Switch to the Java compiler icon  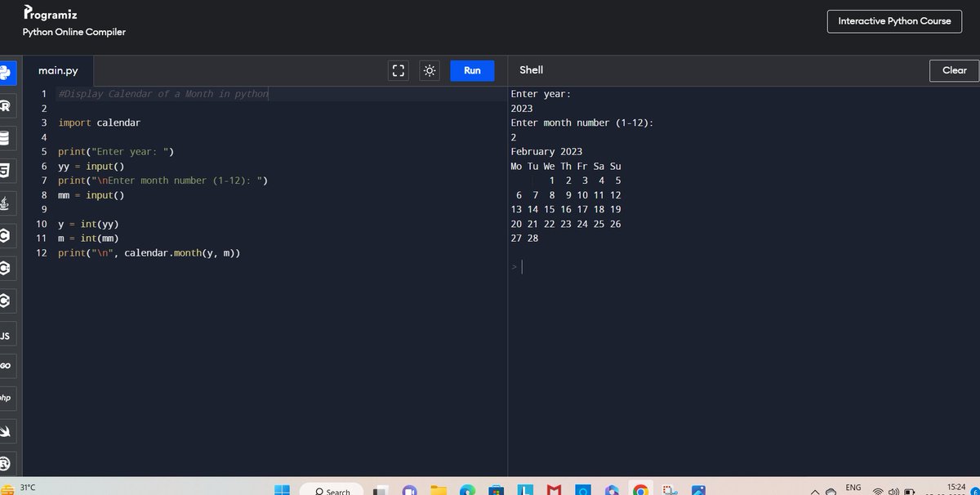click(4, 203)
